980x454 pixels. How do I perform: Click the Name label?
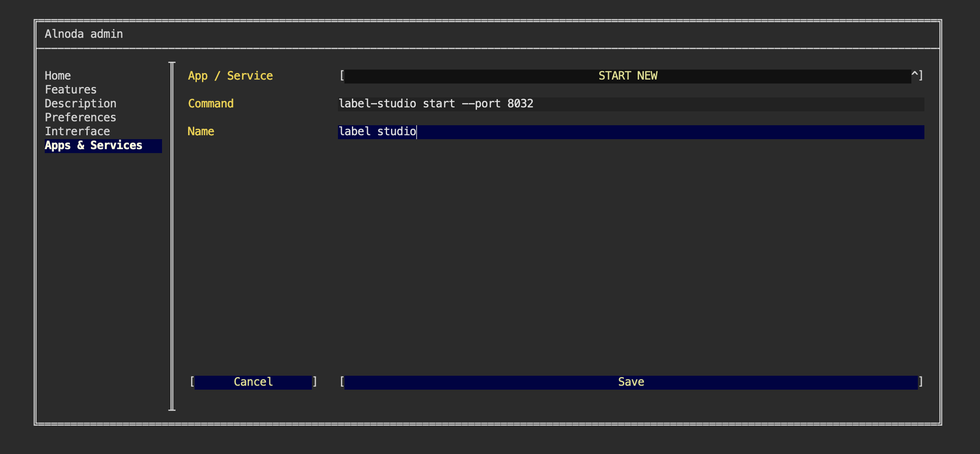[x=201, y=131]
